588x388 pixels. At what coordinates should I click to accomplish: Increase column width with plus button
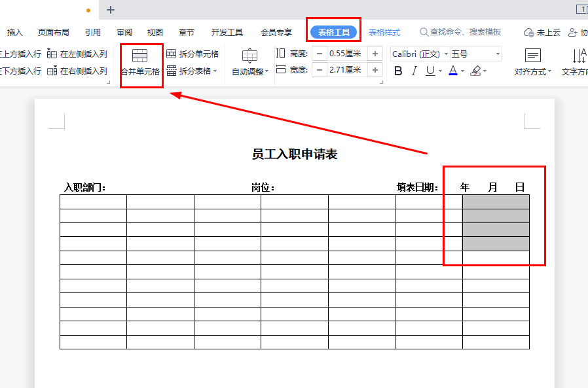(375, 70)
